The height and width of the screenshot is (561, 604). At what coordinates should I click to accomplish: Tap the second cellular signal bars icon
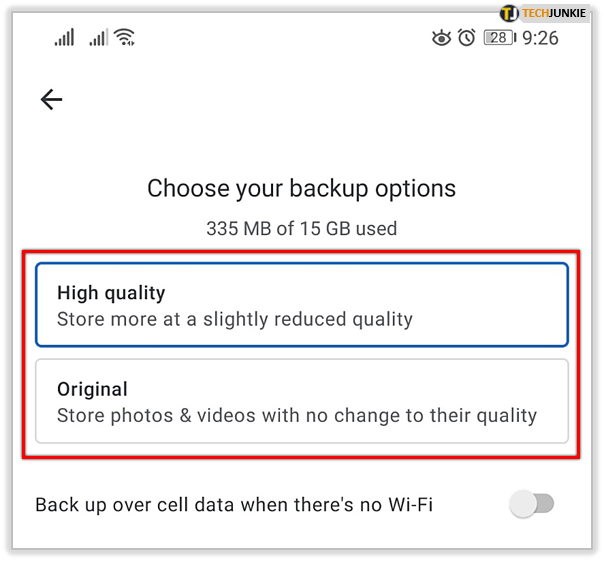[x=99, y=37]
